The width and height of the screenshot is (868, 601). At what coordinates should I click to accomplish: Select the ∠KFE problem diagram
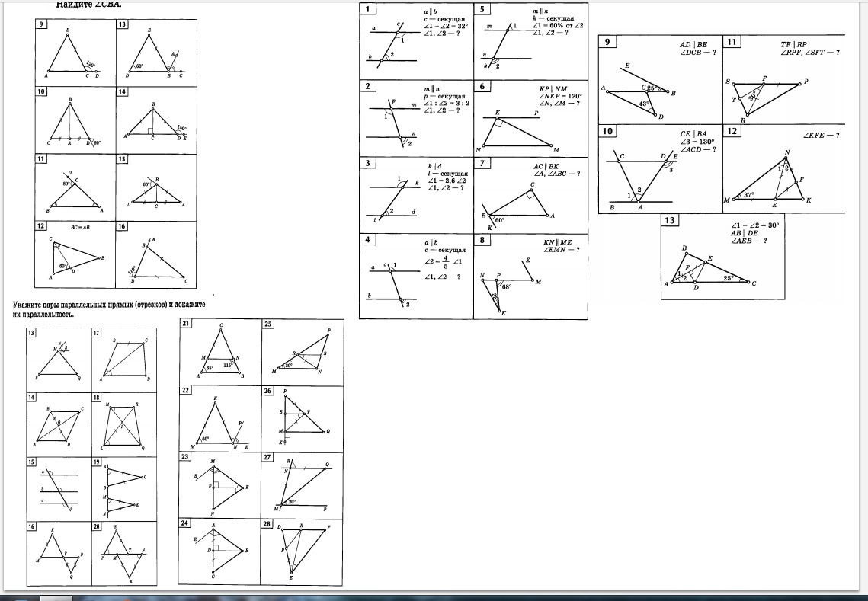click(783, 169)
